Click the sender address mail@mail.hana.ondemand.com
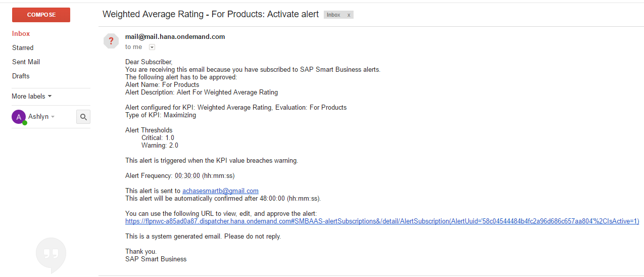The height and width of the screenshot is (277, 644). pos(175,37)
